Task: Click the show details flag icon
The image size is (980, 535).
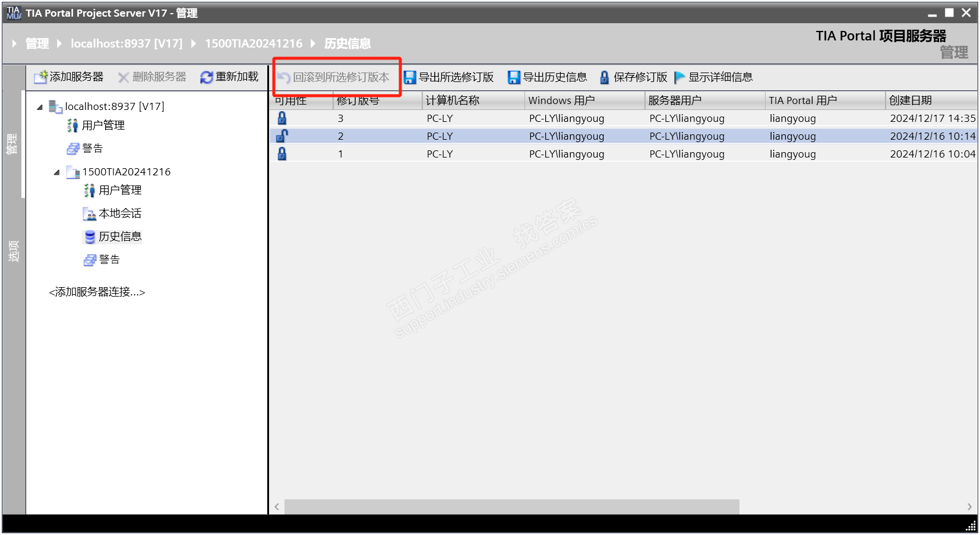Action: pyautogui.click(x=680, y=77)
